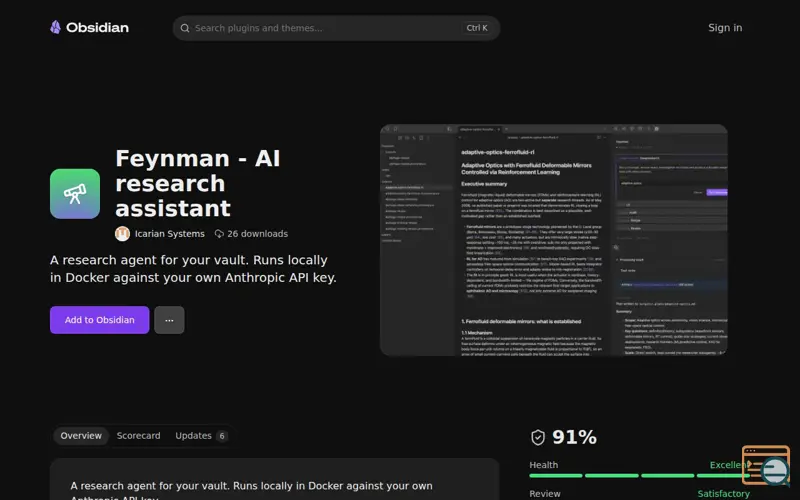Add the plugin to Obsidian
This screenshot has height=500, width=800.
point(99,320)
